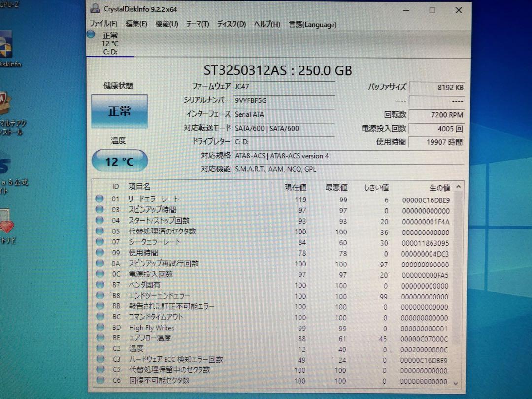Click status icon for 代替処理済のセクタ数 row
Image resolution: width=532 pixels, height=399 pixels.
(100, 231)
